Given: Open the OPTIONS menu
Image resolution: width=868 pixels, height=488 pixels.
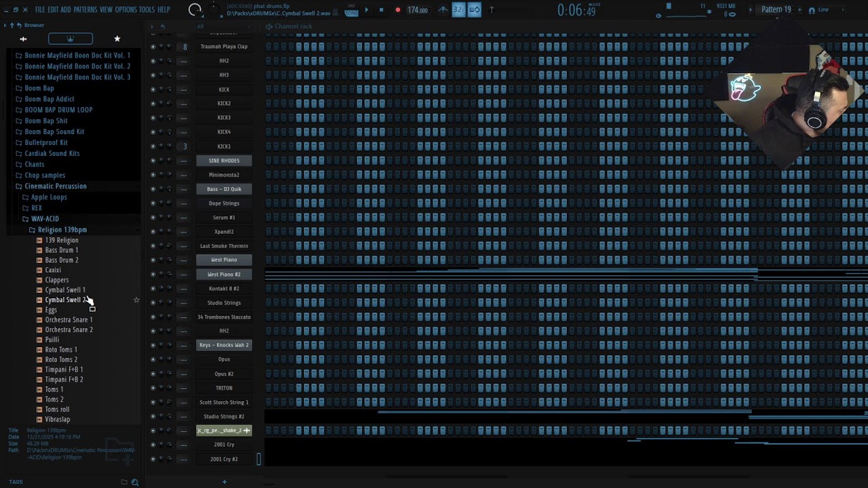Looking at the screenshot, I should (126, 9).
